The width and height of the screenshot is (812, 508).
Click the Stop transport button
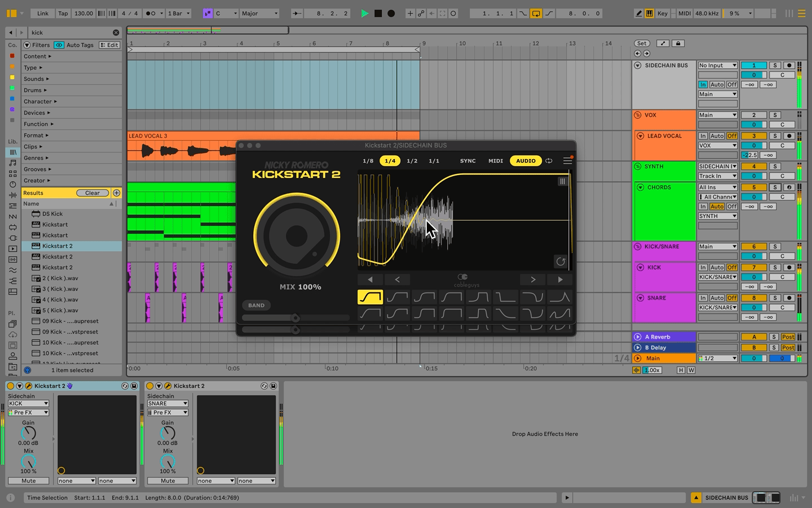click(378, 13)
